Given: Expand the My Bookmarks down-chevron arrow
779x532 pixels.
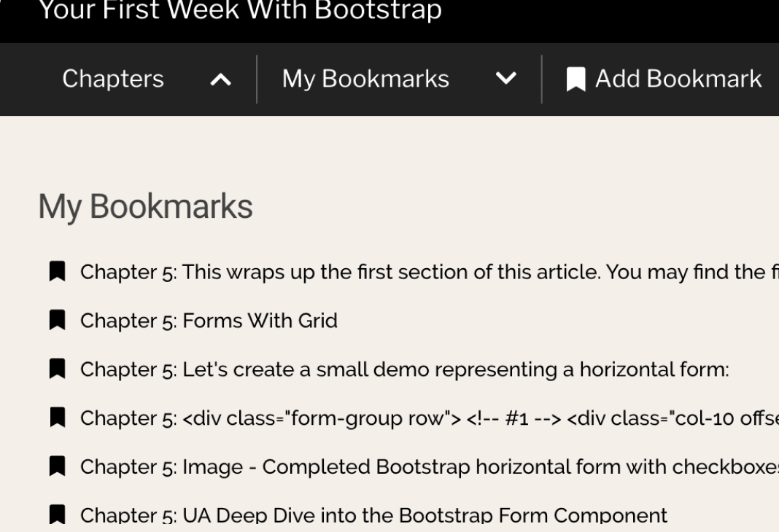Looking at the screenshot, I should click(505, 79).
